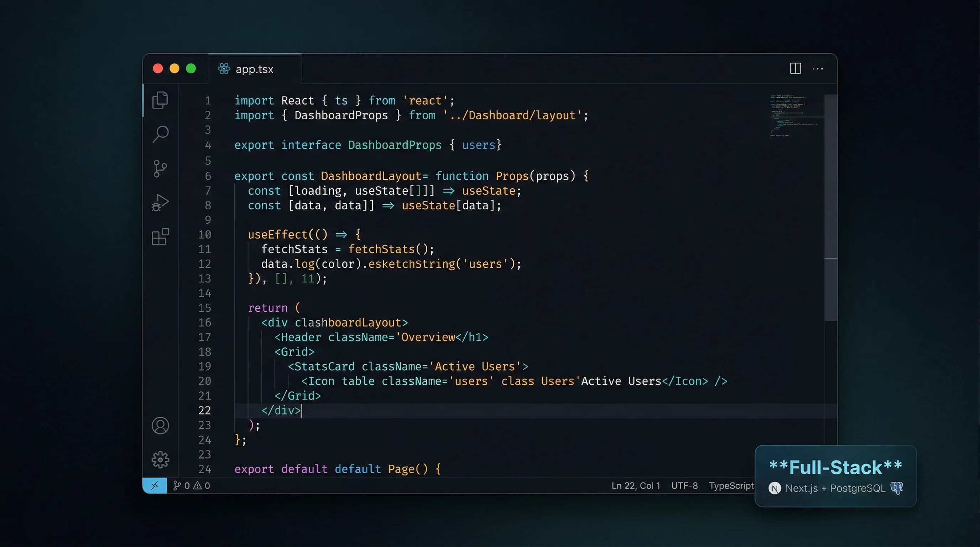Select the app.tsx tab
This screenshot has height=547, width=980.
pos(255,69)
